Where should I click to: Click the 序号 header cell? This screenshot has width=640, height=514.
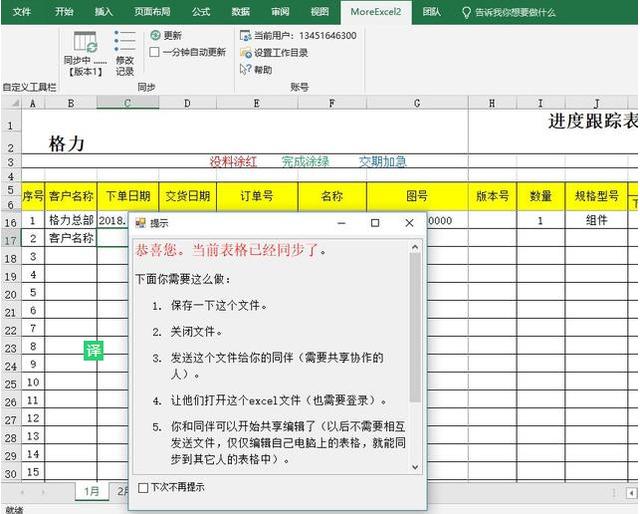(x=33, y=196)
